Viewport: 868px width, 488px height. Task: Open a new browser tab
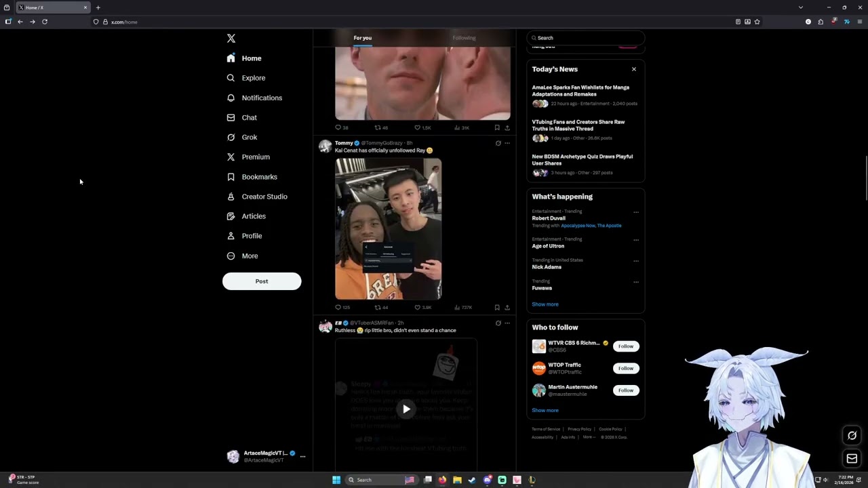click(x=98, y=7)
